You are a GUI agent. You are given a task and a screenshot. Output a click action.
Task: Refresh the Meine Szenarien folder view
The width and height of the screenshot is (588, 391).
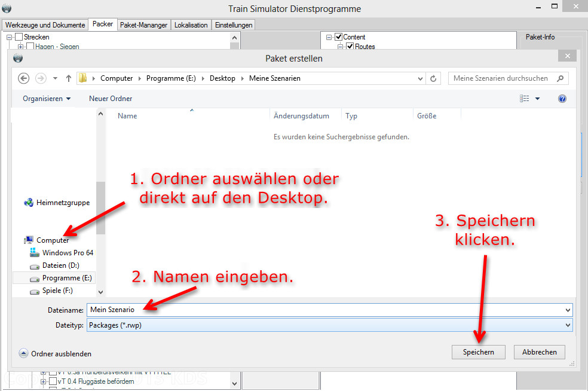[433, 78]
